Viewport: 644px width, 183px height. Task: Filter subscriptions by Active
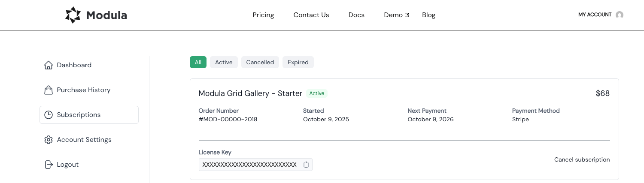pos(224,62)
